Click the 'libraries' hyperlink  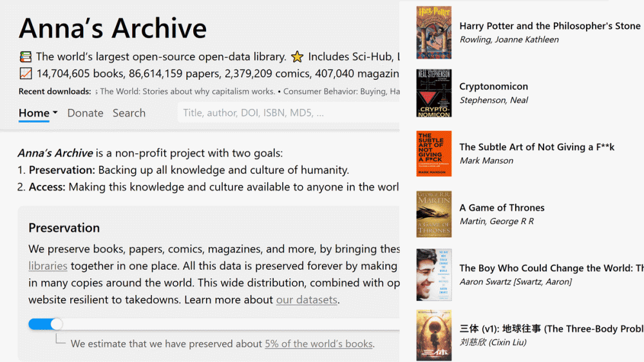click(48, 266)
